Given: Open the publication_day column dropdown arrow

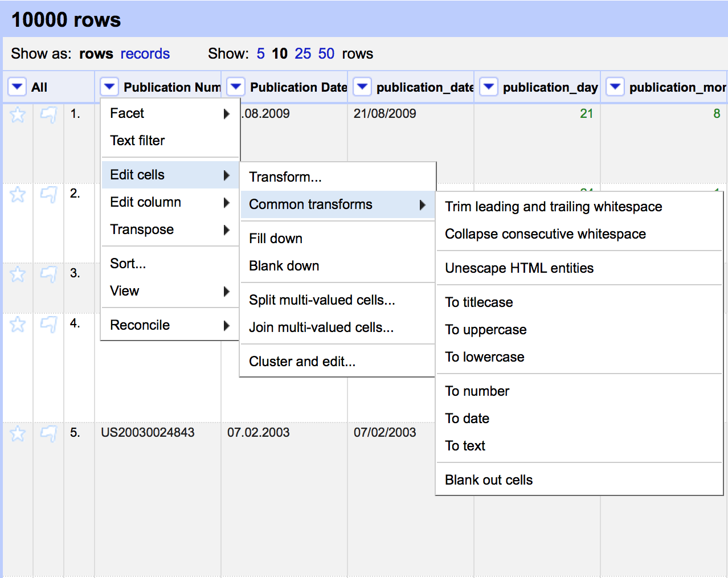Looking at the screenshot, I should click(489, 87).
